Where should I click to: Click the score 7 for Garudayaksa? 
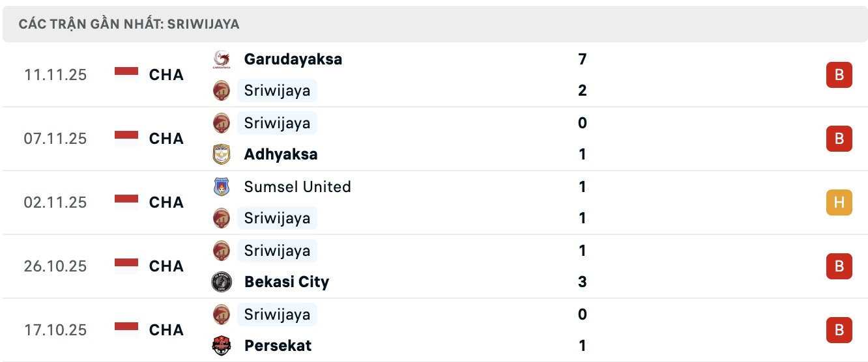click(582, 59)
